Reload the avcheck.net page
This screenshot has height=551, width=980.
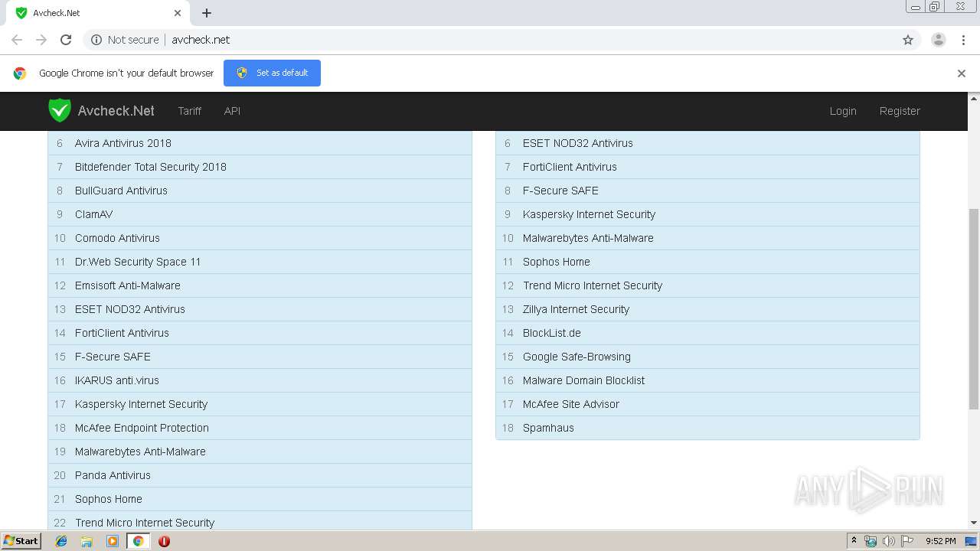click(x=66, y=40)
